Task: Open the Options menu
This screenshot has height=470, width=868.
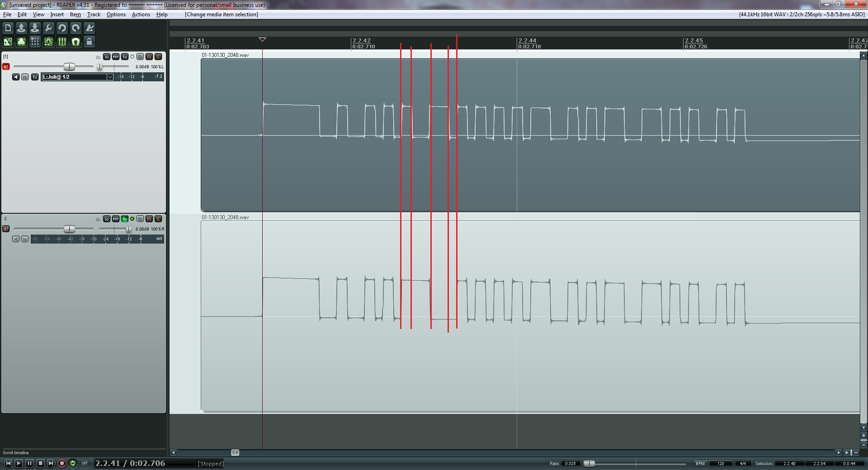Action: pyautogui.click(x=116, y=14)
